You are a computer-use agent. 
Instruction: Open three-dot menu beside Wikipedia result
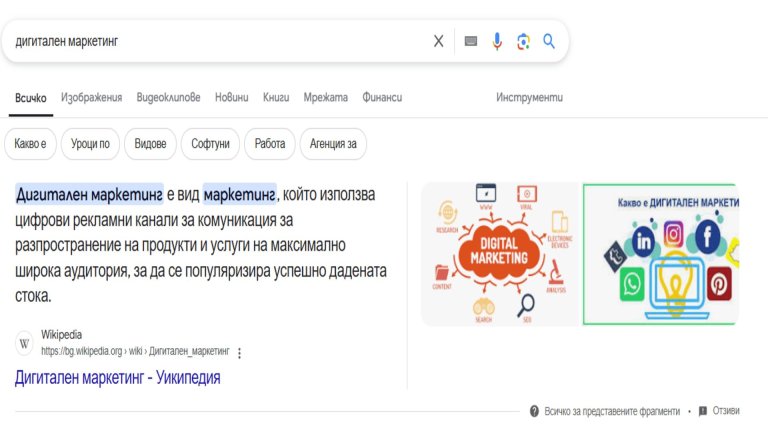240,352
